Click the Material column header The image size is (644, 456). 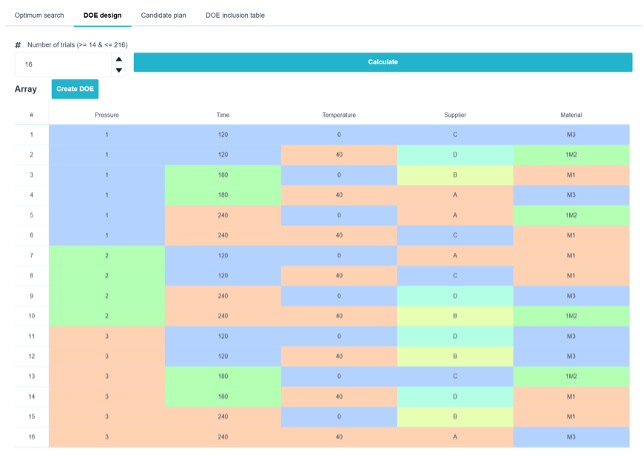[x=571, y=115]
